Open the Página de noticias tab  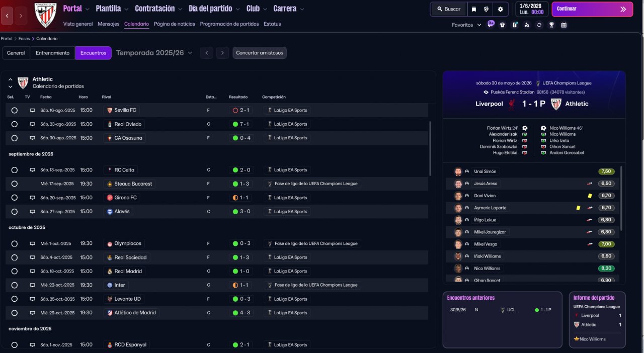click(175, 24)
